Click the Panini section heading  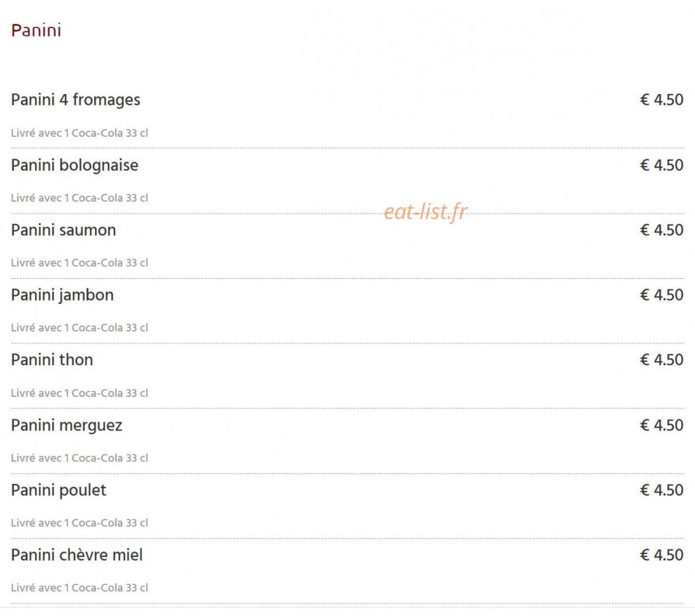(36, 31)
